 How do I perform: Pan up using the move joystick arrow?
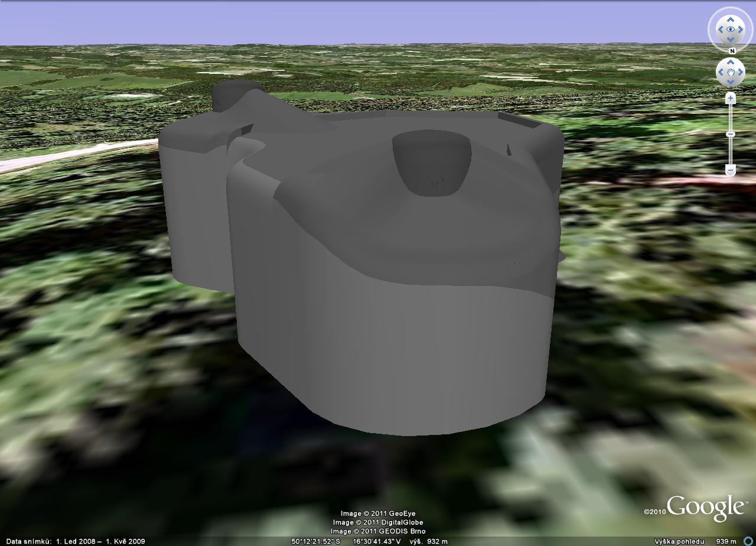click(731, 63)
